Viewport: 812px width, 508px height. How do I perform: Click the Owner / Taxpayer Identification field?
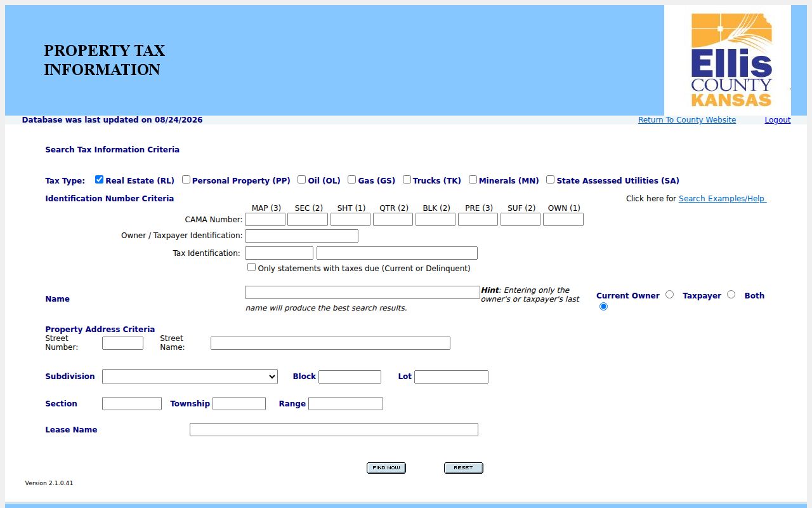click(x=301, y=236)
